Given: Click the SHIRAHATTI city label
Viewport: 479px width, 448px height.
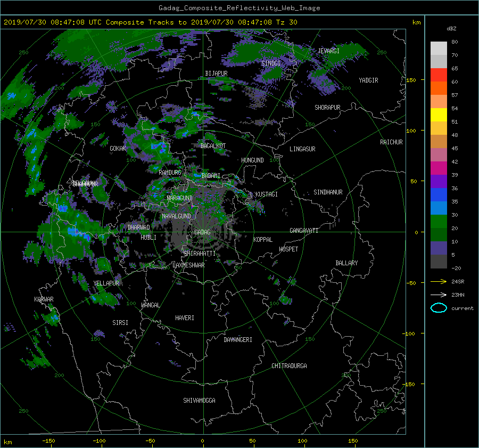Looking at the screenshot, I should pyautogui.click(x=200, y=254).
